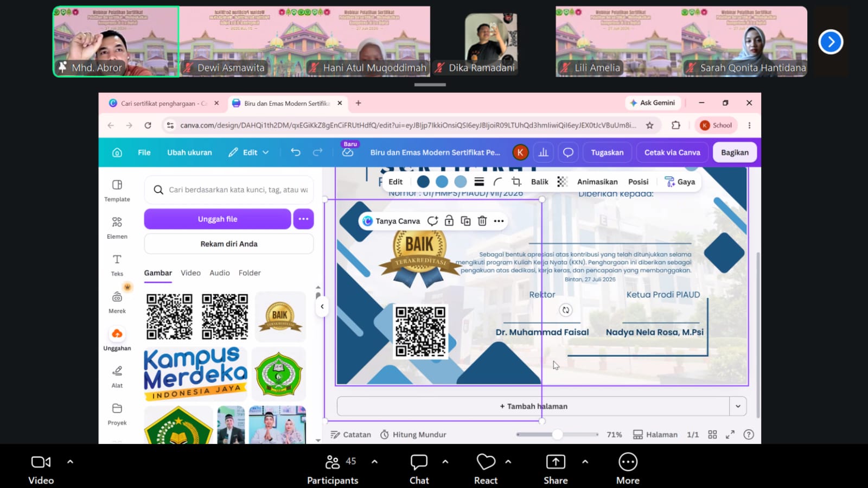Image resolution: width=868 pixels, height=488 pixels.
Task: Click the cloud save status icon
Action: coord(348,153)
